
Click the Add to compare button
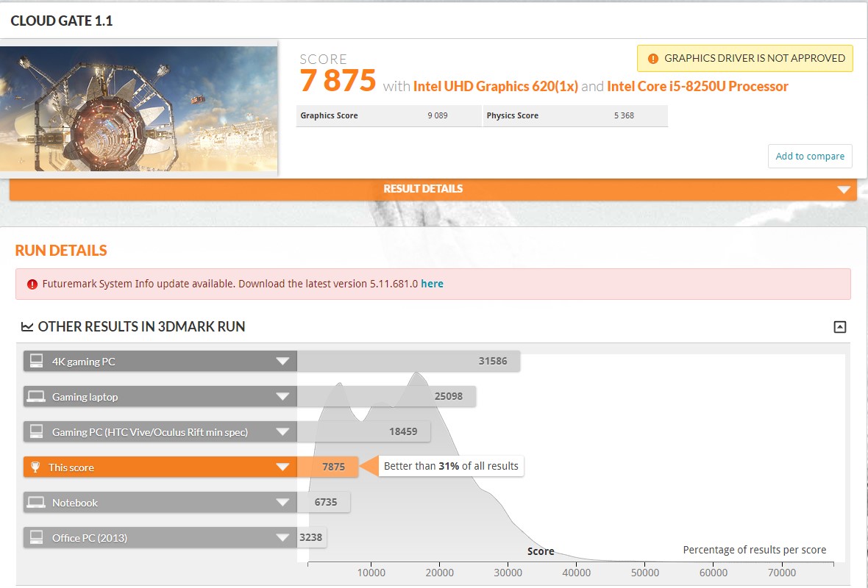point(810,156)
